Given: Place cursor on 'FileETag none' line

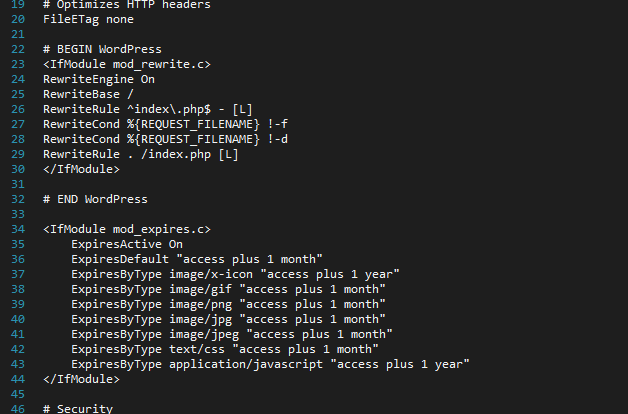Looking at the screenshot, I should (x=89, y=19).
